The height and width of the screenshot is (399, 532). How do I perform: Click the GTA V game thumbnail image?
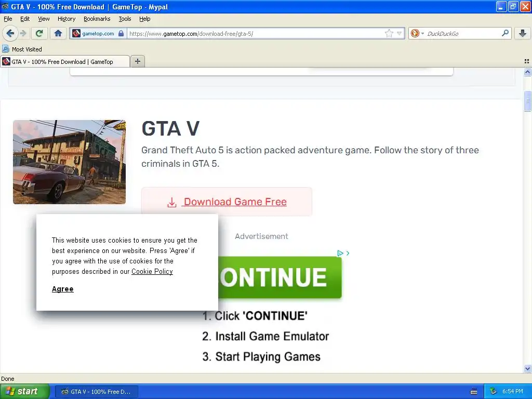(69, 162)
